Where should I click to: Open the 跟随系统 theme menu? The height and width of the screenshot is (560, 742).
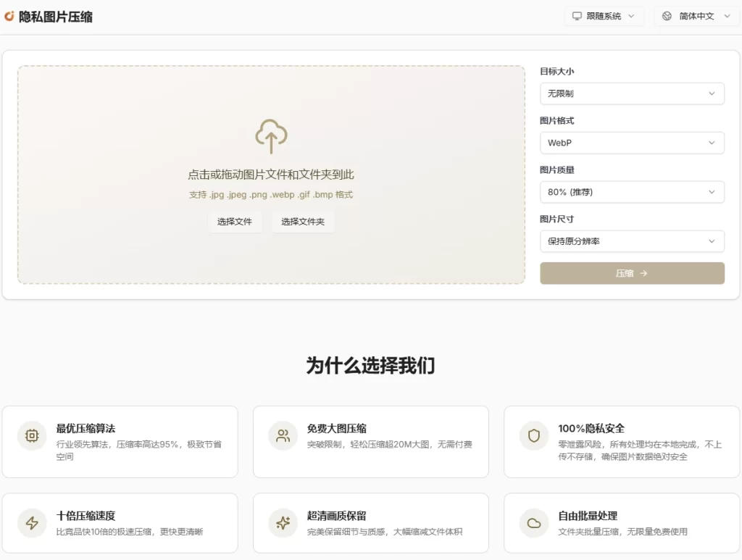(x=604, y=16)
